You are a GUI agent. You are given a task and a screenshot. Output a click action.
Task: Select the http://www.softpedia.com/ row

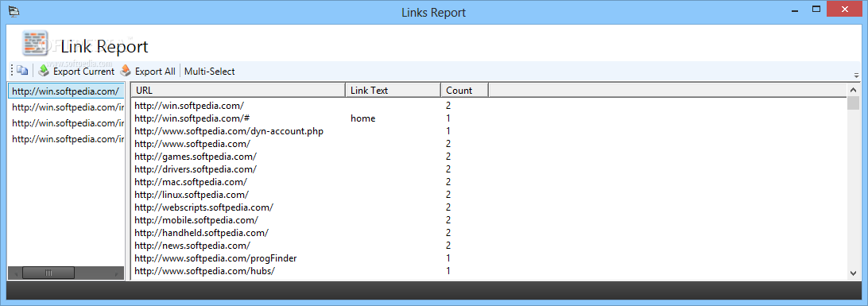(x=489, y=144)
